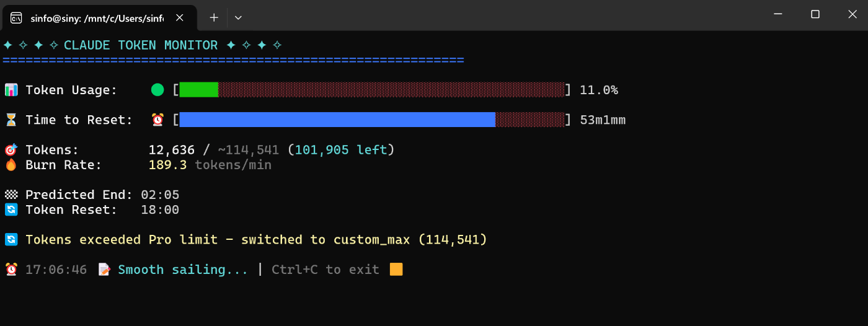Click the blue time to reset progress bar

(x=337, y=120)
